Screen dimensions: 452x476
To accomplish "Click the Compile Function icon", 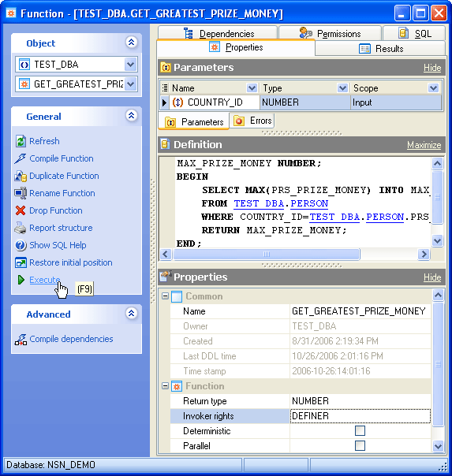I will 21,158.
